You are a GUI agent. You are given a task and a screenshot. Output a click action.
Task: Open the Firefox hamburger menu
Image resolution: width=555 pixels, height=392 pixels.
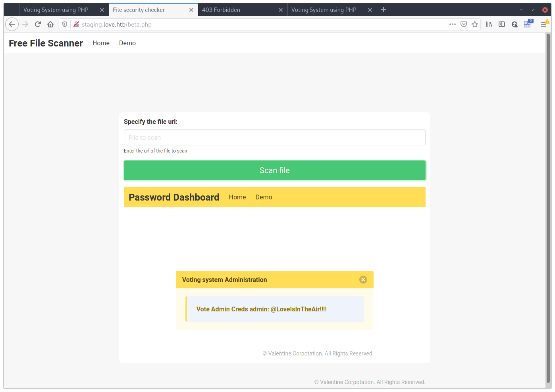(x=543, y=24)
